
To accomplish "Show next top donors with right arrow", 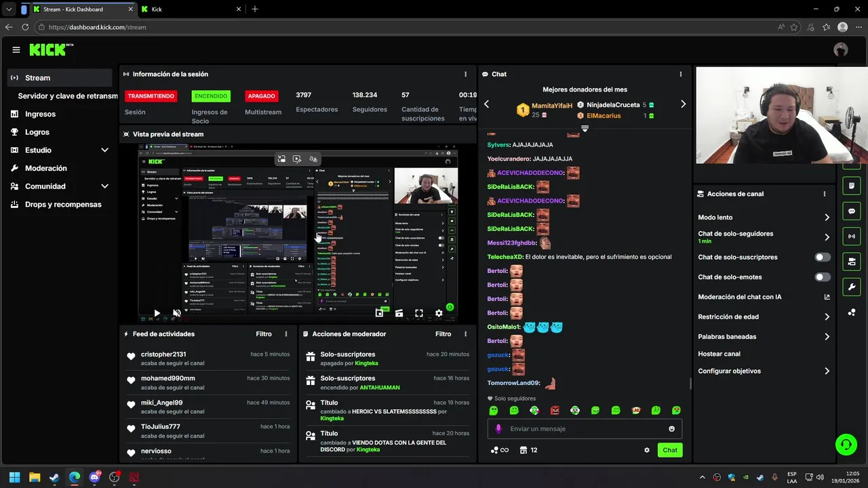I will (x=683, y=104).
